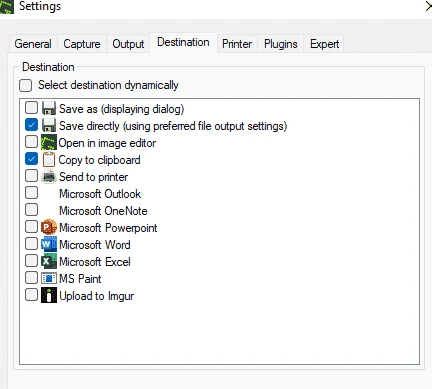432x389 pixels.
Task: Switch to the Plugins tab
Action: point(281,44)
